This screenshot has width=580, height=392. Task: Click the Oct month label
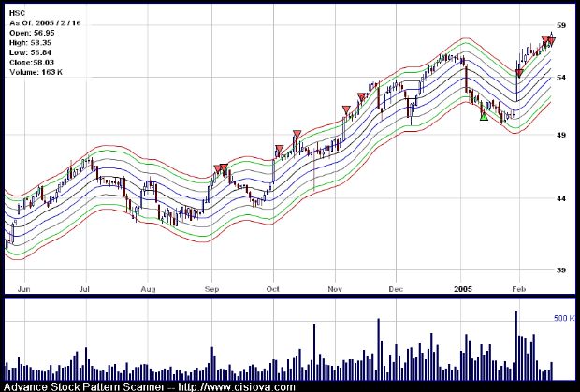[273, 289]
